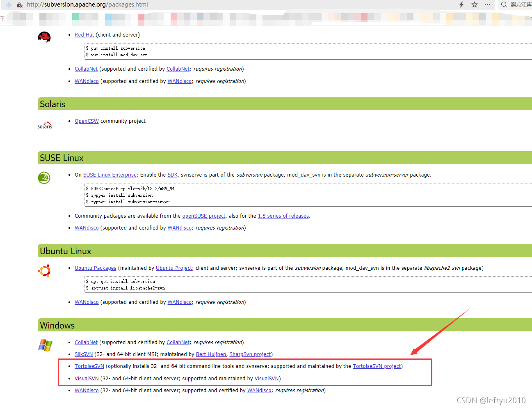Click 'subversion-server' italic text in SUSE paragraph

click(x=387, y=175)
